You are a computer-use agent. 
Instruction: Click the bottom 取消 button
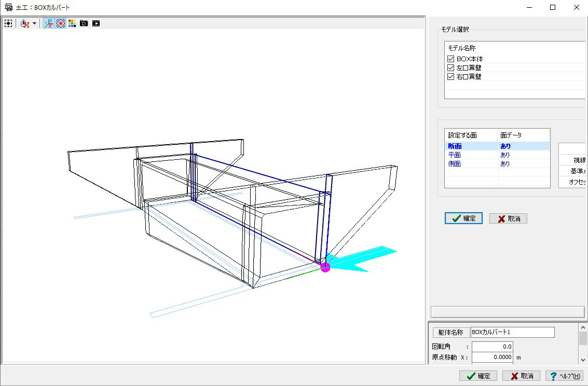(x=521, y=376)
